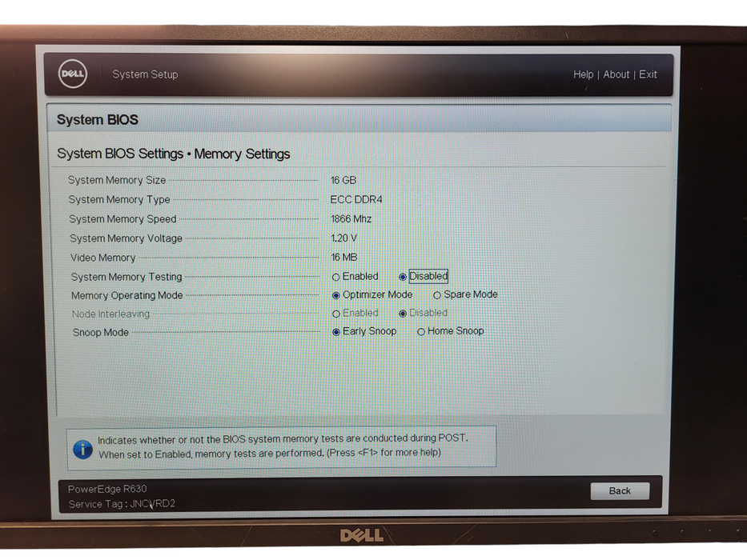Screen dimensions: 747x560
Task: Click the Snoop Mode label
Action: point(101,332)
